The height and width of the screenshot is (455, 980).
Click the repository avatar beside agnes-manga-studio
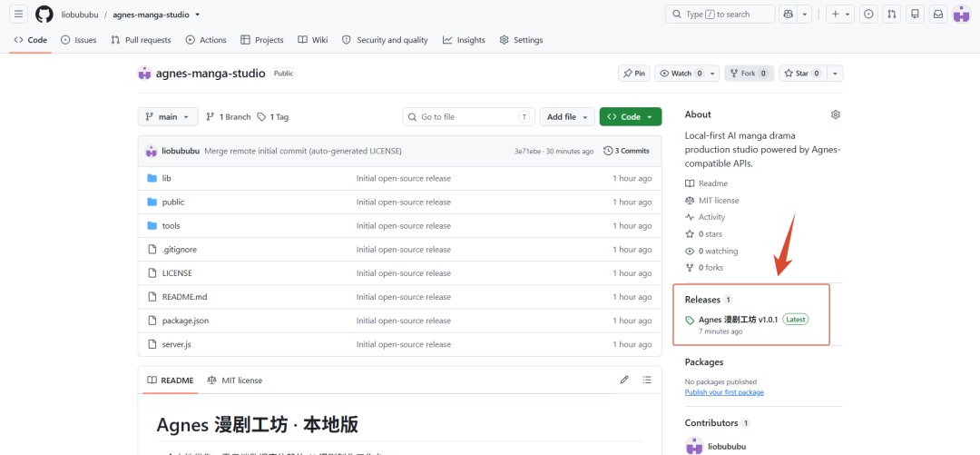pos(144,74)
